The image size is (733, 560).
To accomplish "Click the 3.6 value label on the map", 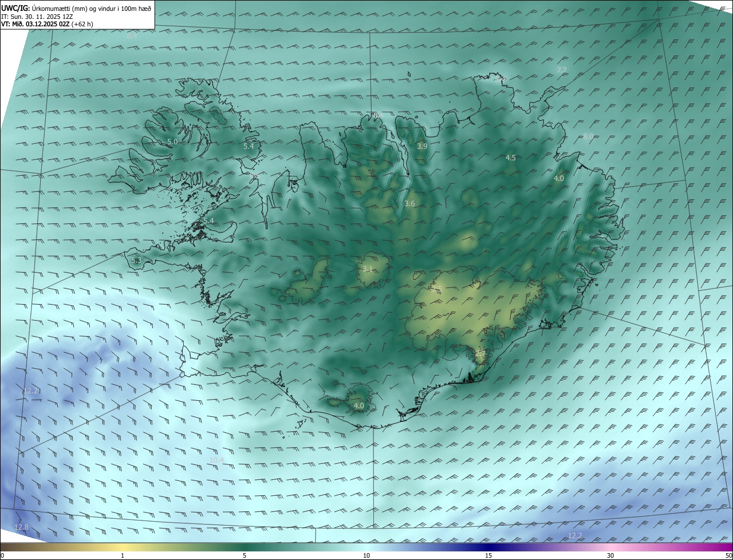I will point(409,204).
